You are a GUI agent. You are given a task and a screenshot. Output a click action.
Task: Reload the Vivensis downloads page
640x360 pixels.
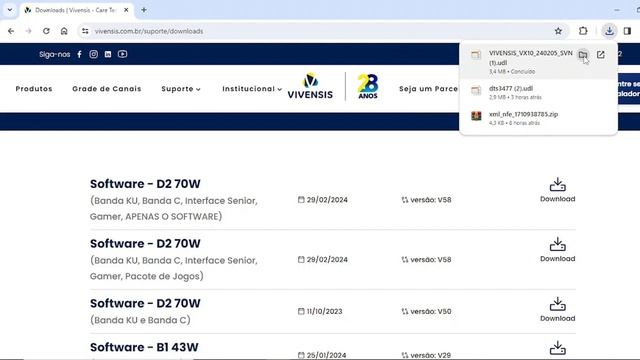tap(46, 31)
